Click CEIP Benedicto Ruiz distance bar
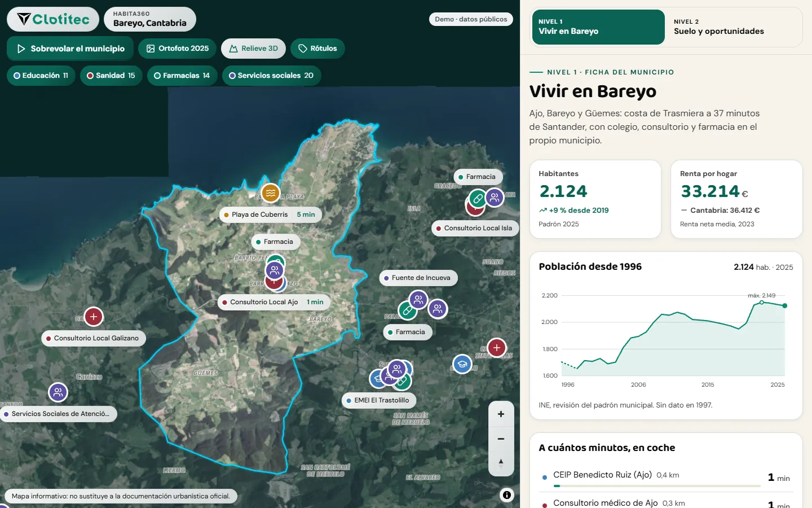This screenshot has height=508, width=812. coord(657,485)
